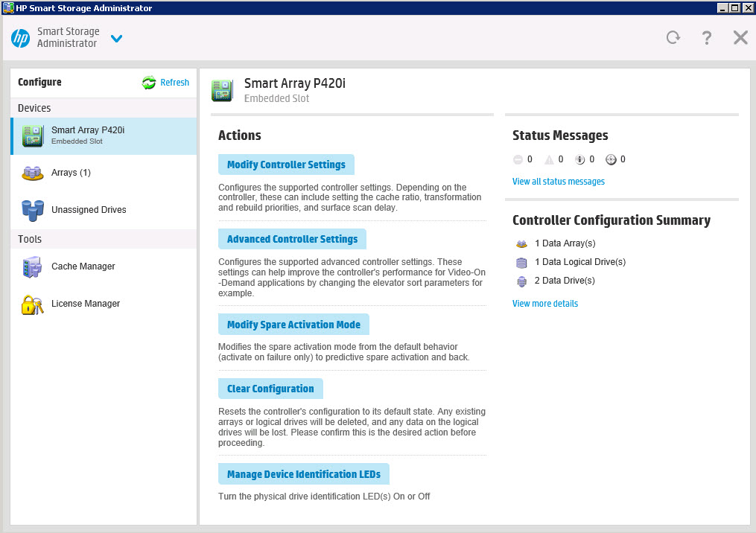
Task: Minimize the HP Smart Storage Administrator window
Action: [x=722, y=7]
